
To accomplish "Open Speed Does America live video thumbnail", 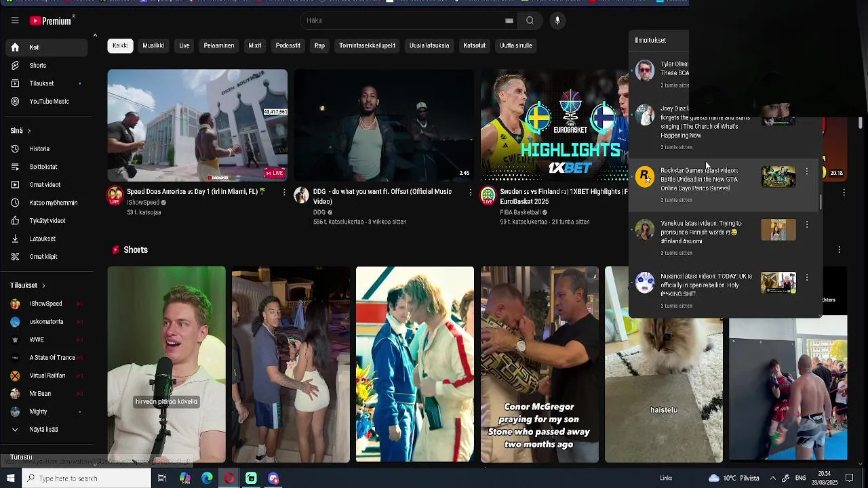I will click(197, 125).
